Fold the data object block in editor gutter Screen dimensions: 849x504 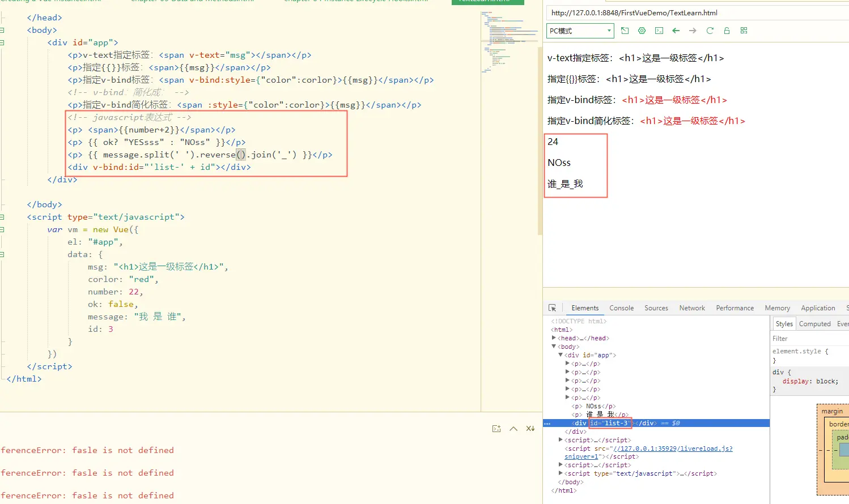click(2, 254)
